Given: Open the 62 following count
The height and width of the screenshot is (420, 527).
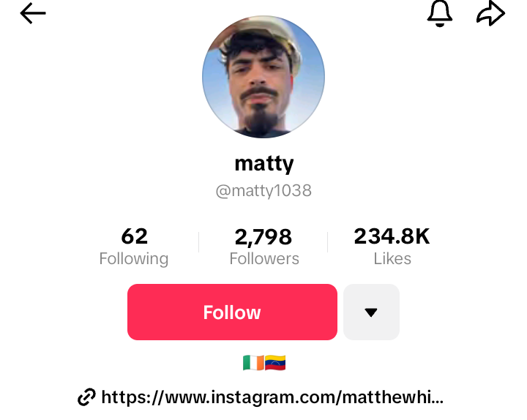Looking at the screenshot, I should click(135, 236).
